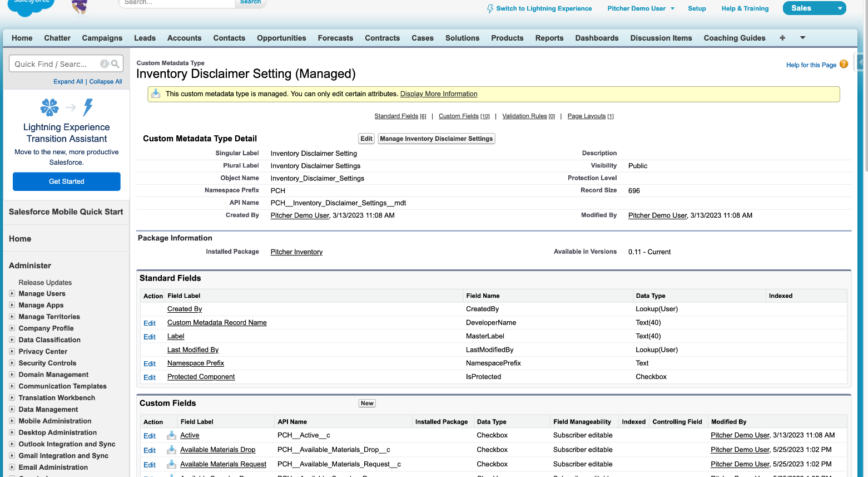The width and height of the screenshot is (868, 477).
Task: Click inside the Quick Find search field
Action: coord(53,64)
